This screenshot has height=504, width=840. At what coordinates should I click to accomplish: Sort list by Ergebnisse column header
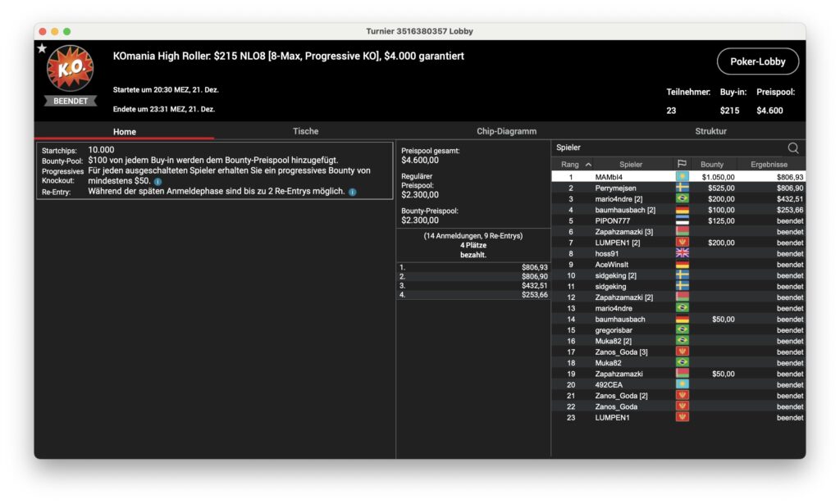pyautogui.click(x=769, y=165)
